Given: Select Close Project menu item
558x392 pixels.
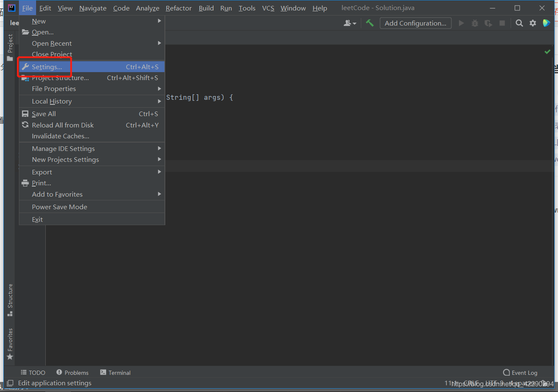Looking at the screenshot, I should tap(92, 54).
